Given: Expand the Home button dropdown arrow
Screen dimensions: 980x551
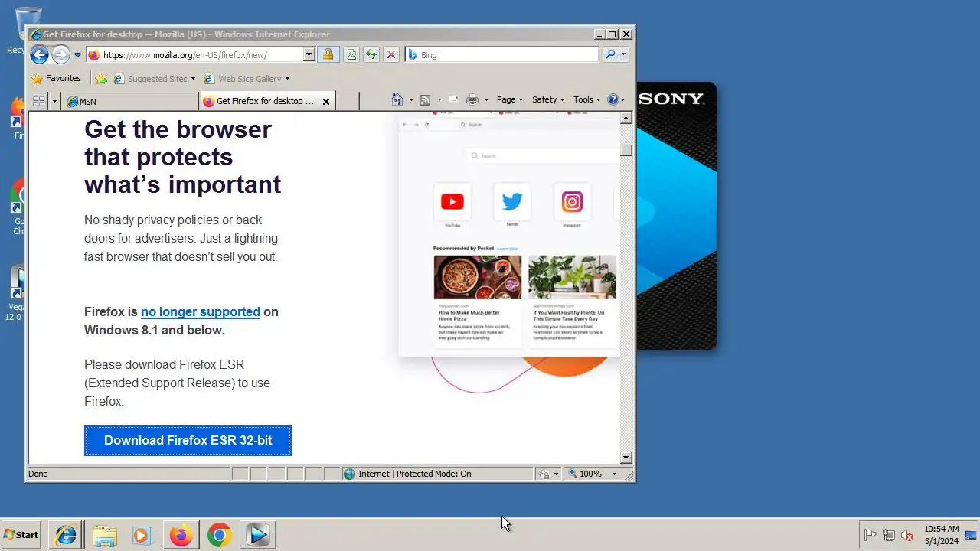Looking at the screenshot, I should point(411,100).
